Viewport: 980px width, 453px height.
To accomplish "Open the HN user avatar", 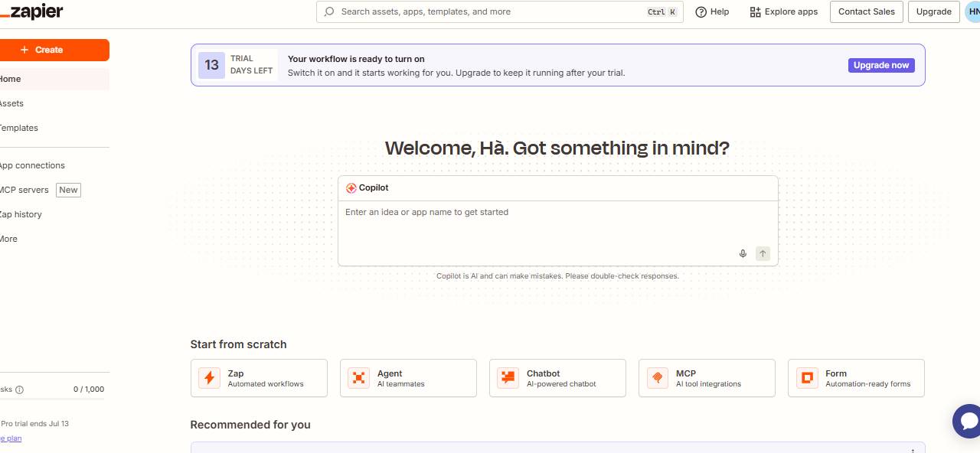I will (972, 11).
